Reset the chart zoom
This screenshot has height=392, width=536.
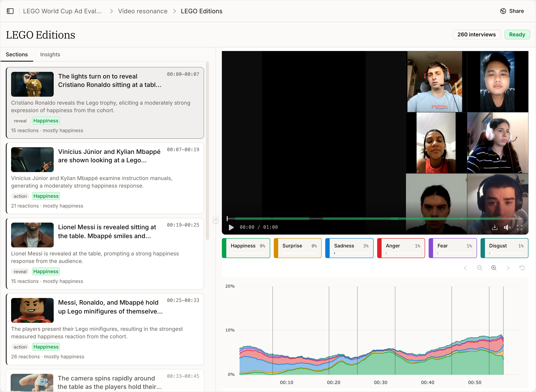[522, 268]
